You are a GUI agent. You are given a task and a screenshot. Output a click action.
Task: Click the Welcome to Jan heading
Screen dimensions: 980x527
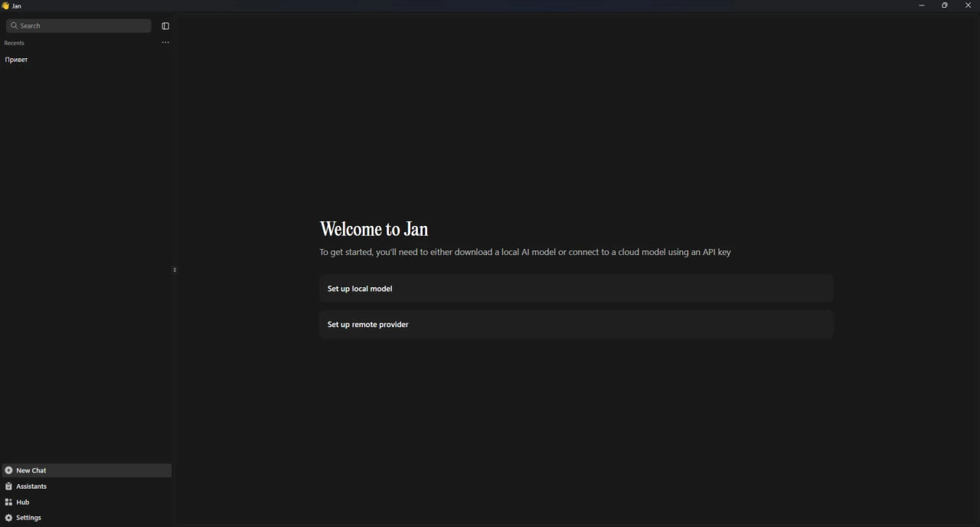click(x=374, y=229)
